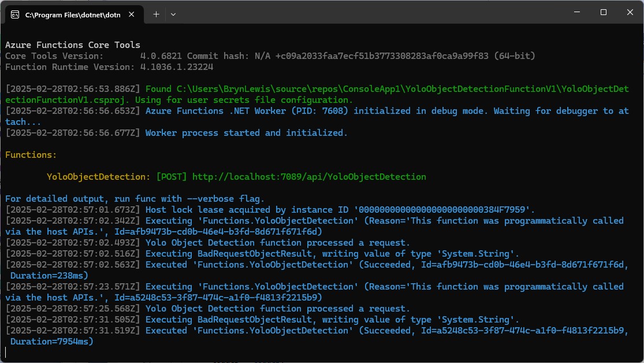Click the blinking cursor at the bottom
644x363 pixels.
6,352
